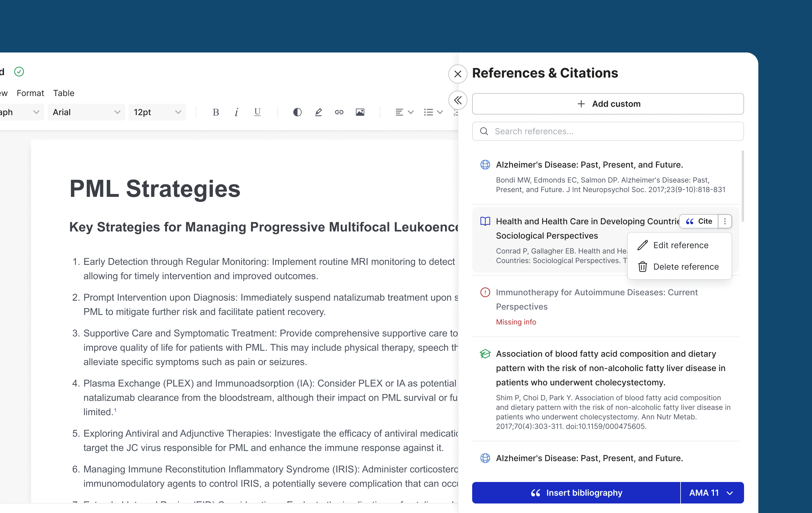
Task: Click into the Search references field
Action: click(x=608, y=131)
